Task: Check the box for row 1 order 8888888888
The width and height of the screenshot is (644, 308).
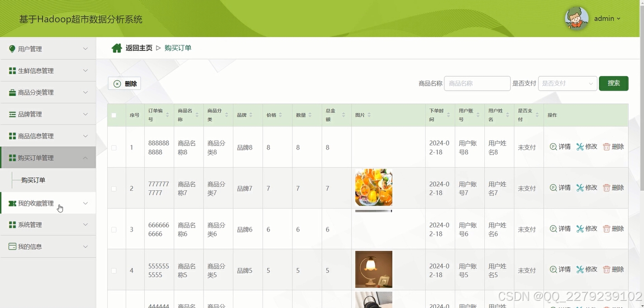Action: click(x=114, y=148)
